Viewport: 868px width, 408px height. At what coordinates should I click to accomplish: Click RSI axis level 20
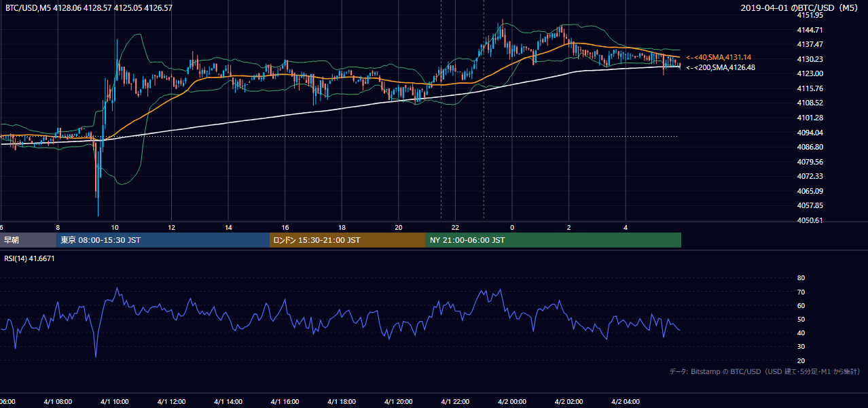pyautogui.click(x=801, y=360)
